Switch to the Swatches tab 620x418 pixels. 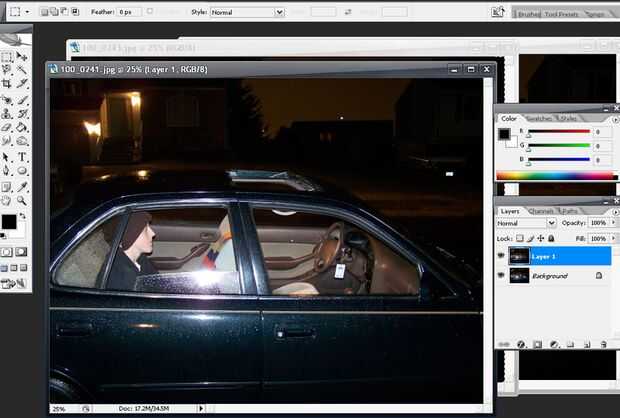539,118
